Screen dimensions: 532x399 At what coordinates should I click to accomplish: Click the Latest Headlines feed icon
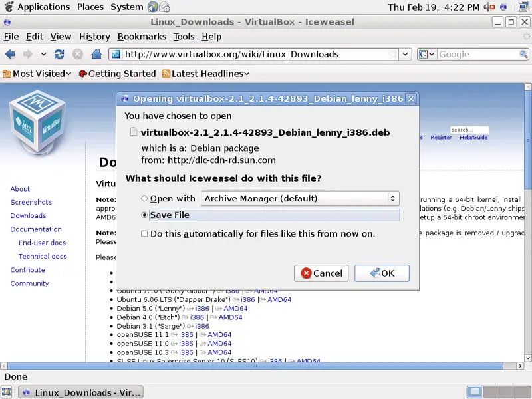166,74
